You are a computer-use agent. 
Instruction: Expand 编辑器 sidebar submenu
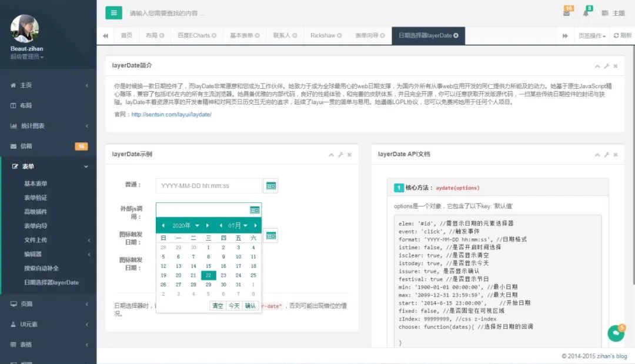[49, 254]
